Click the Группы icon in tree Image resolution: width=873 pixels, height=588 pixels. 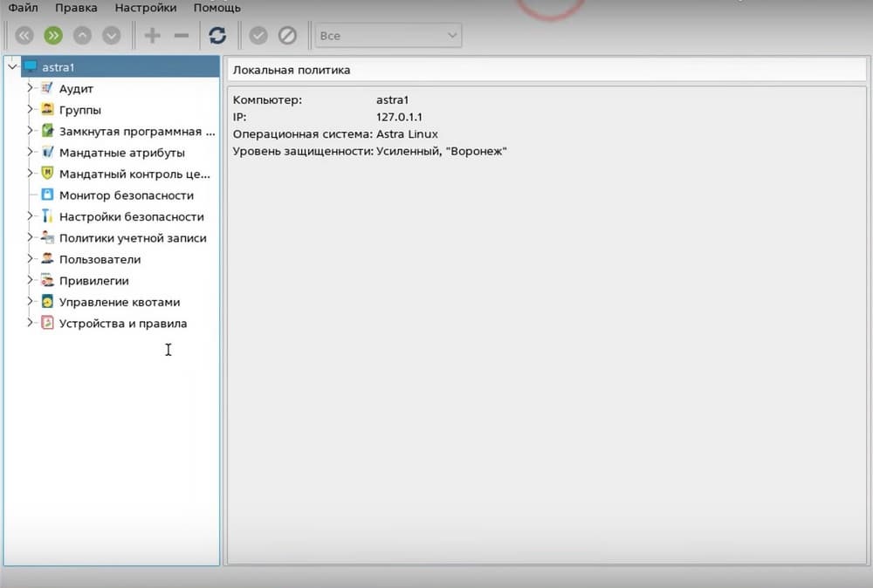pyautogui.click(x=47, y=109)
